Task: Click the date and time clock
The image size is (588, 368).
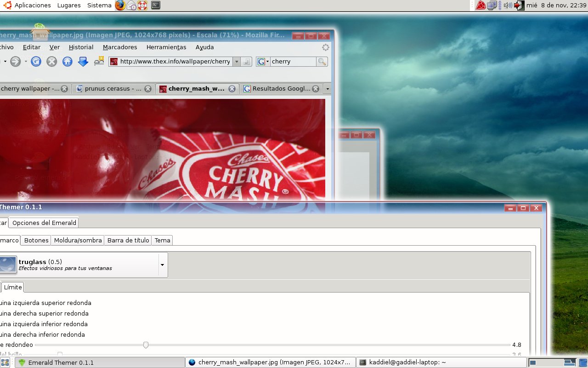Action: click(x=556, y=6)
